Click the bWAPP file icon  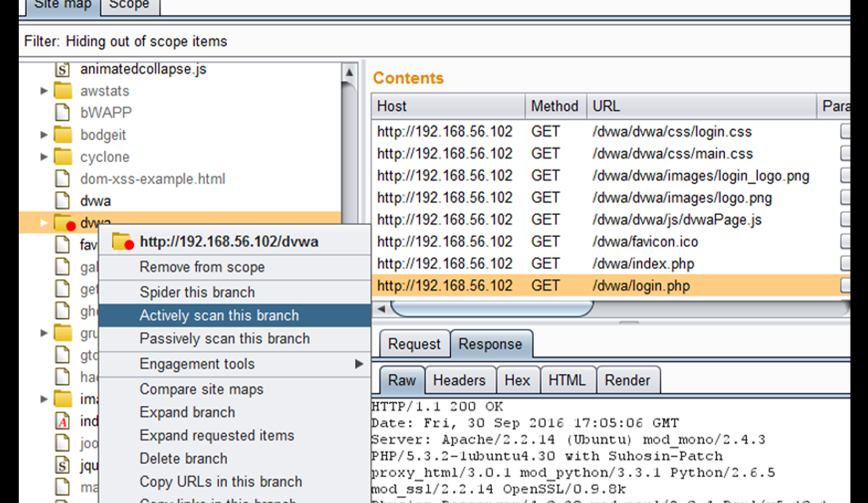tap(63, 113)
